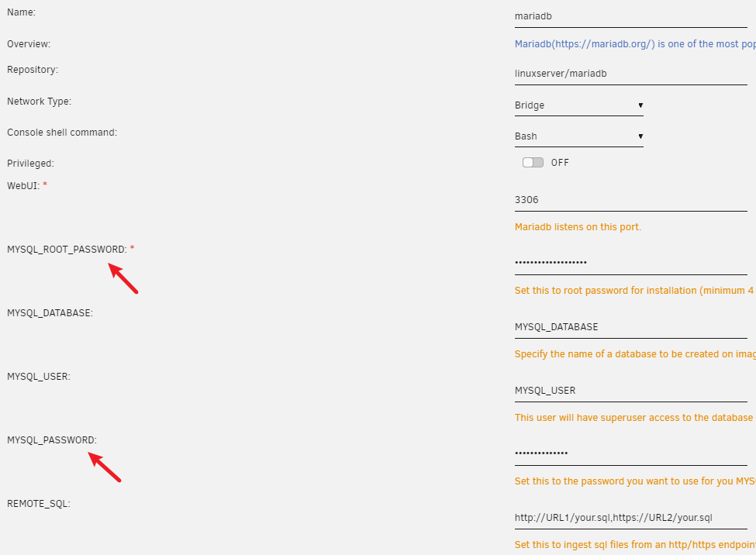
Task: Click the Mariadb overview description link text
Action: 635,44
